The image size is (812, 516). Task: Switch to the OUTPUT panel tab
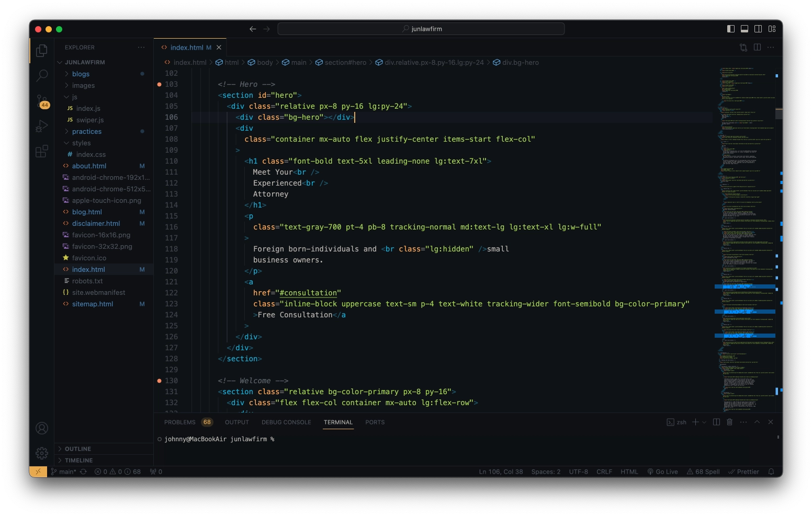(236, 422)
